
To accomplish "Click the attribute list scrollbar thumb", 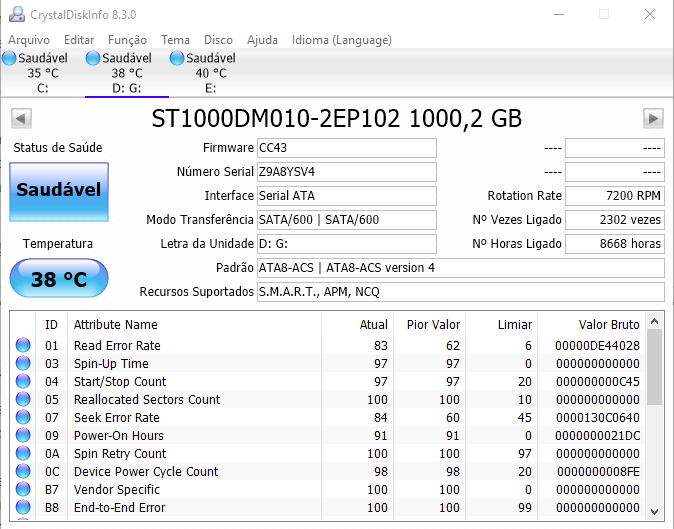I will coord(655,367).
